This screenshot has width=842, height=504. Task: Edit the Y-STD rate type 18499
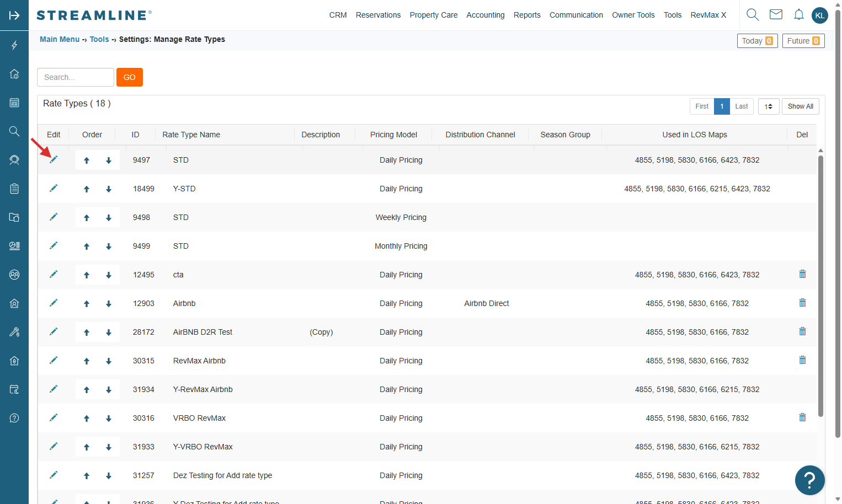coord(54,188)
